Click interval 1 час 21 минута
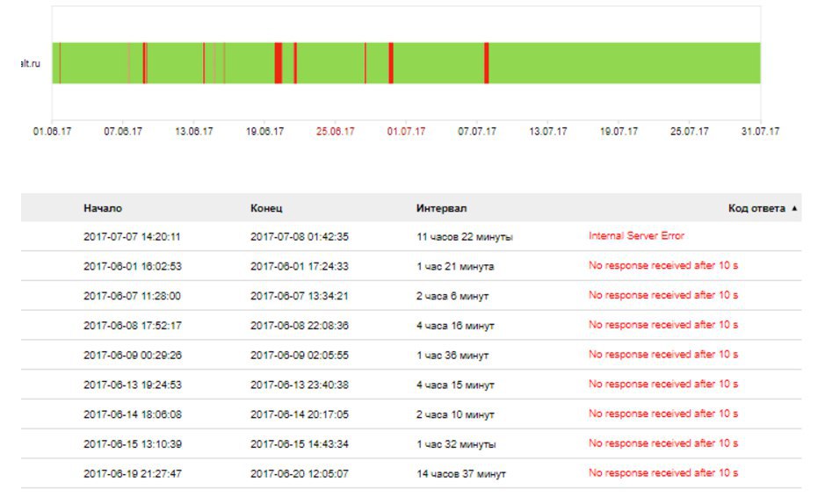Viewport: 825px width, 504px height. pos(455,266)
